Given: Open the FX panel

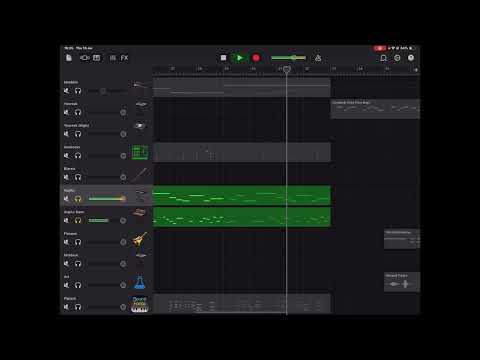Looking at the screenshot, I should 124,58.
